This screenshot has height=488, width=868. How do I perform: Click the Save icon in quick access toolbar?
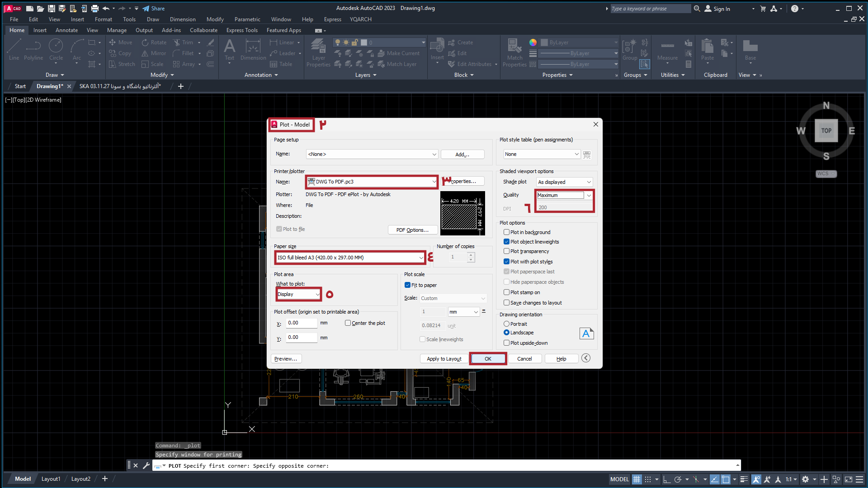point(51,9)
